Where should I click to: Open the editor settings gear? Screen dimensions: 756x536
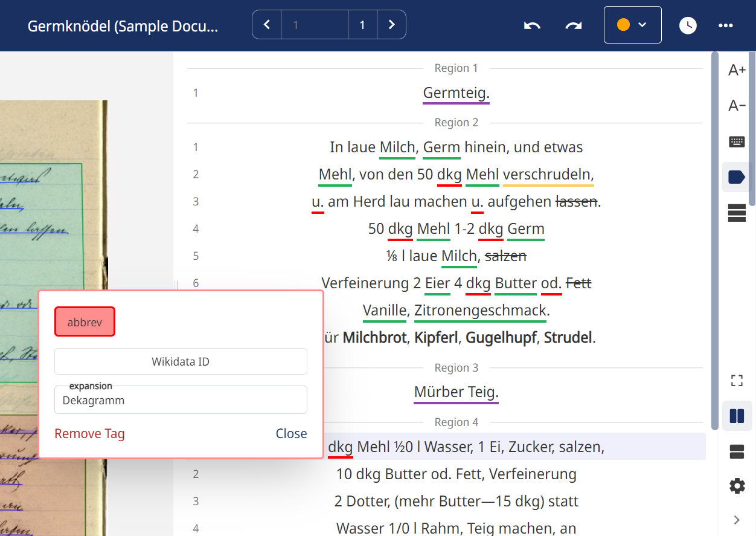click(737, 485)
